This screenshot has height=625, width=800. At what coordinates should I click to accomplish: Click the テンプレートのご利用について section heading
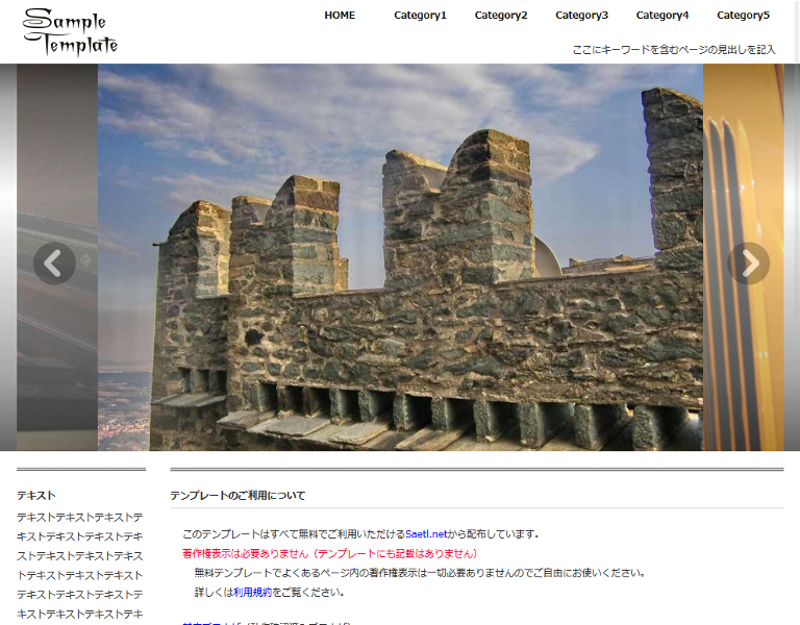[238, 495]
